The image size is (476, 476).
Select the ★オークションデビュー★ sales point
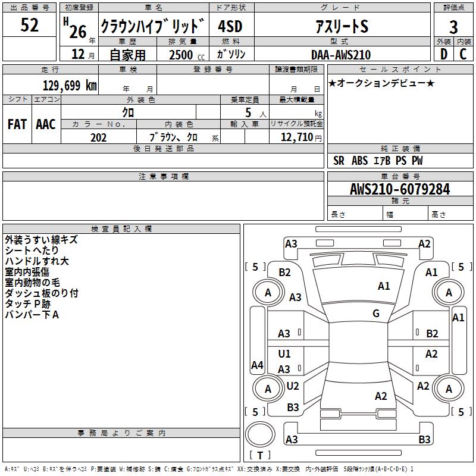point(381,83)
